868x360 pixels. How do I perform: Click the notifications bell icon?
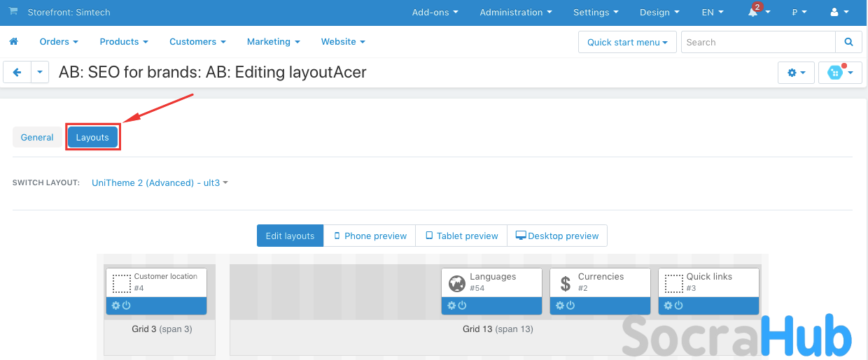(x=753, y=13)
